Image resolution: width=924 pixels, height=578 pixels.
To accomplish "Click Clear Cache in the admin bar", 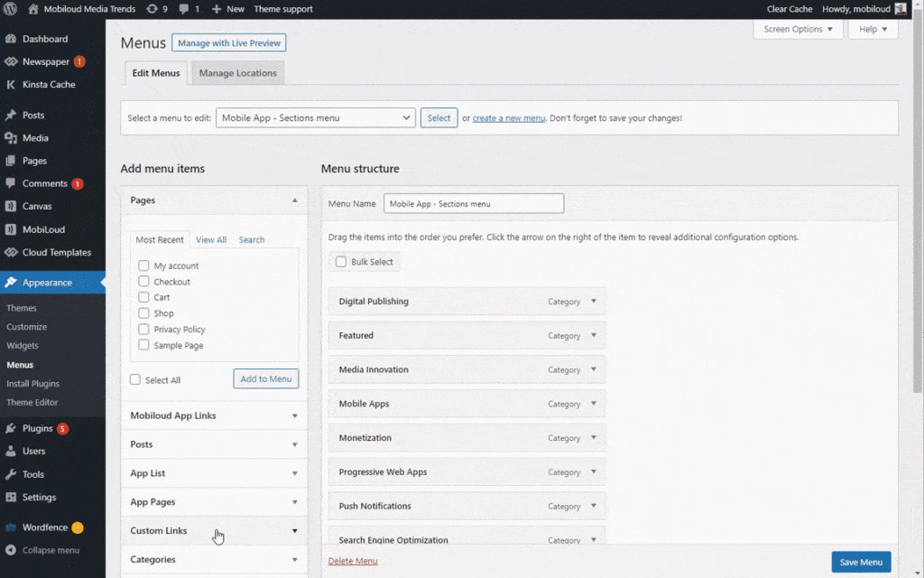I will click(x=789, y=9).
